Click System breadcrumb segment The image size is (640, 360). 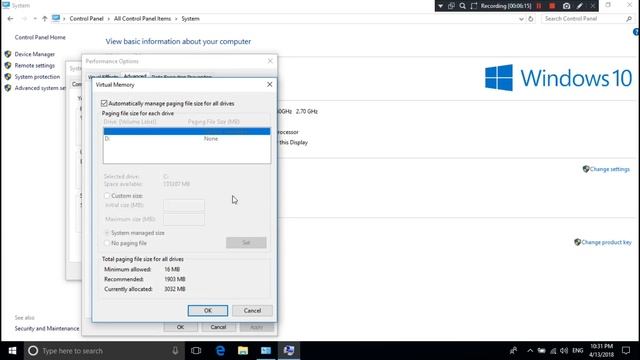click(x=191, y=19)
